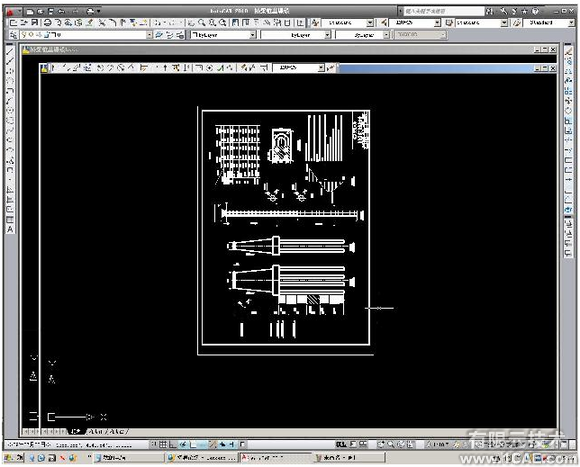Toggle Snap mode in status bar
This screenshot has height=467, width=580.
(154, 444)
